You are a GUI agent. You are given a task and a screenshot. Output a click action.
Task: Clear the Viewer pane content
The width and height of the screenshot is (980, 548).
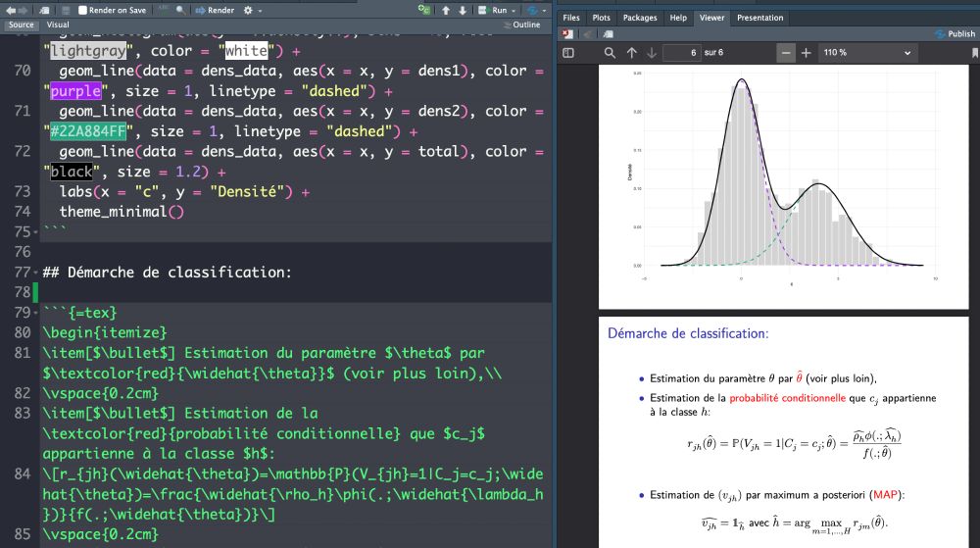(x=566, y=34)
